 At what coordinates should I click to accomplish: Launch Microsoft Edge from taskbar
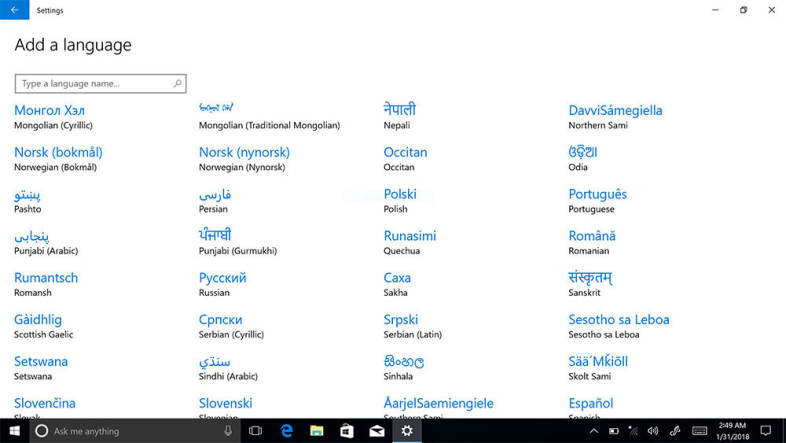(285, 431)
